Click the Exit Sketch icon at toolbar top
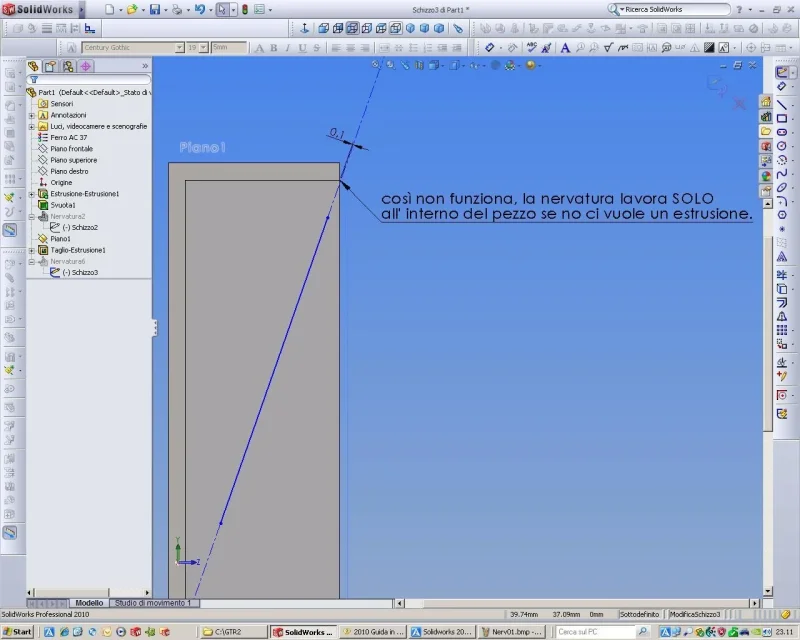This screenshot has height=640, width=800. point(782,72)
